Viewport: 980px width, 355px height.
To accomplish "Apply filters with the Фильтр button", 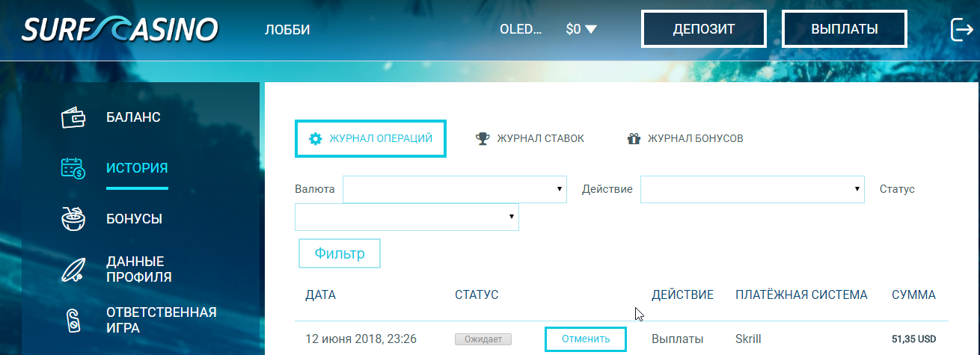I will tap(340, 253).
